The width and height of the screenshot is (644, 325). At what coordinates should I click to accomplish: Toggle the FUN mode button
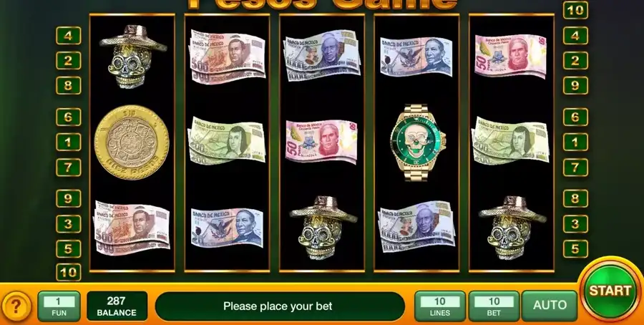click(x=59, y=306)
